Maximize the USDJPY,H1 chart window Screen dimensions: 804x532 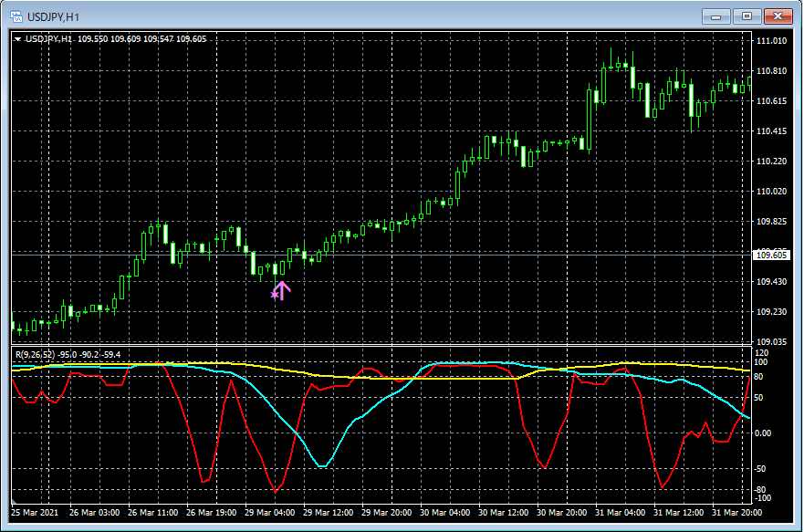coord(747,16)
